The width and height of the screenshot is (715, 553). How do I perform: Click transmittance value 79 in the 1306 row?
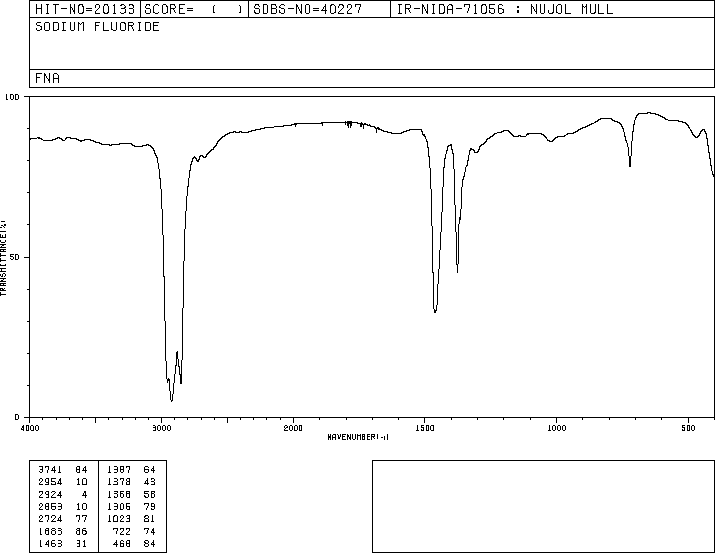click(150, 506)
